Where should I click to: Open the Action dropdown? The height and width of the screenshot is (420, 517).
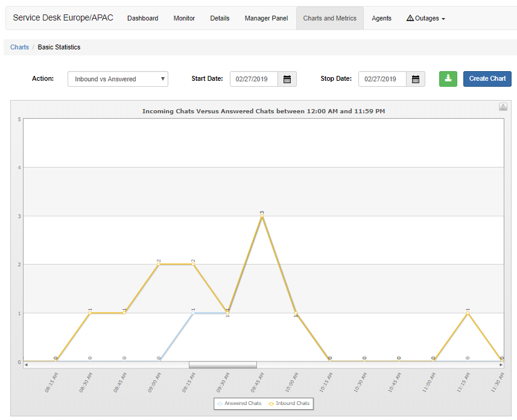click(118, 79)
